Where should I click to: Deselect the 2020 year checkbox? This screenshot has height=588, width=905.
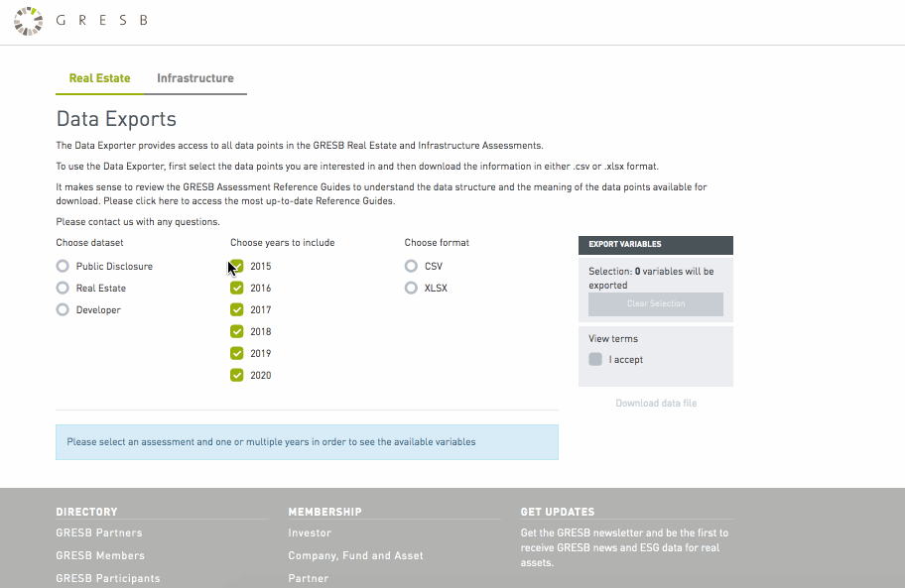click(x=236, y=375)
